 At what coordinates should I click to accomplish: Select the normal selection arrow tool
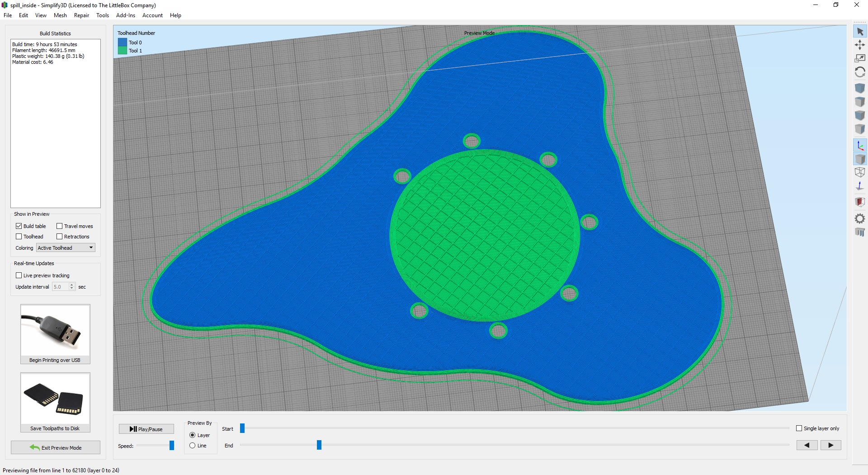click(860, 32)
